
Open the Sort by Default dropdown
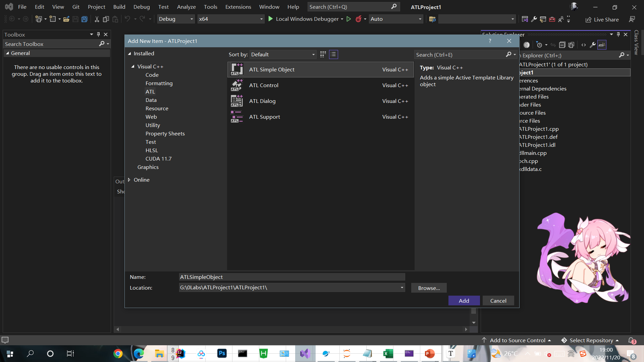pos(283,54)
